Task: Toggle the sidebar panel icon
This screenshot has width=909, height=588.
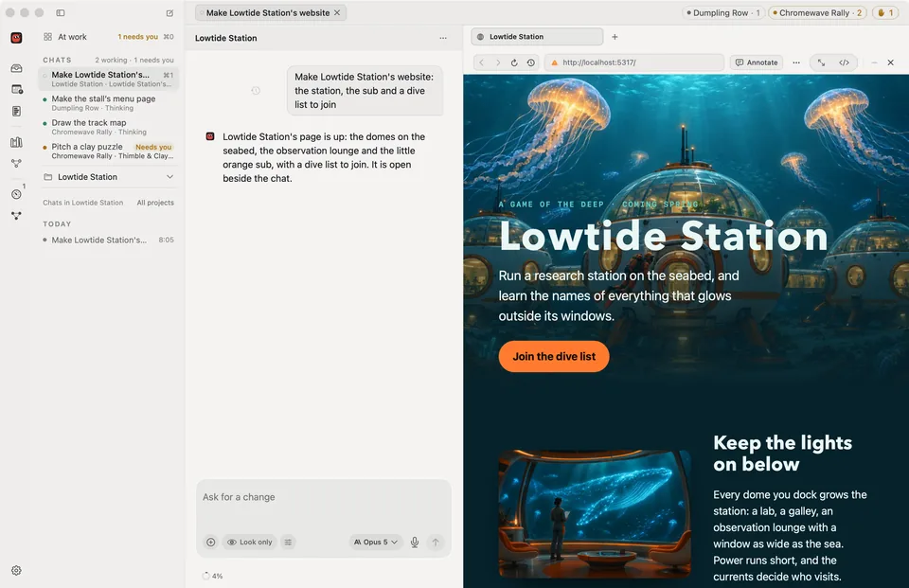Action: tap(61, 12)
